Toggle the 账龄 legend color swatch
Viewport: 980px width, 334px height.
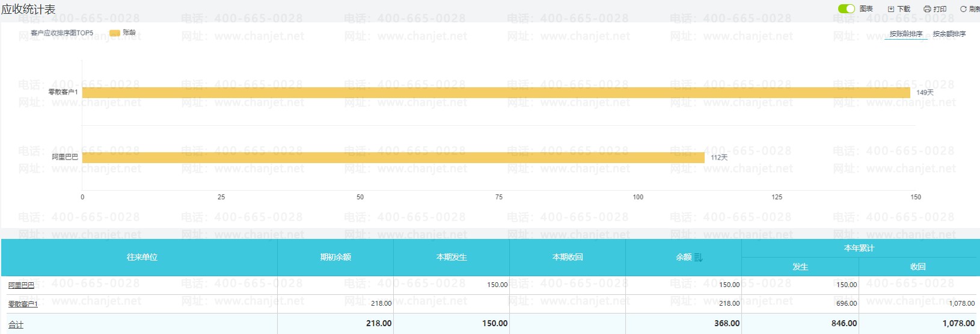pyautogui.click(x=115, y=33)
